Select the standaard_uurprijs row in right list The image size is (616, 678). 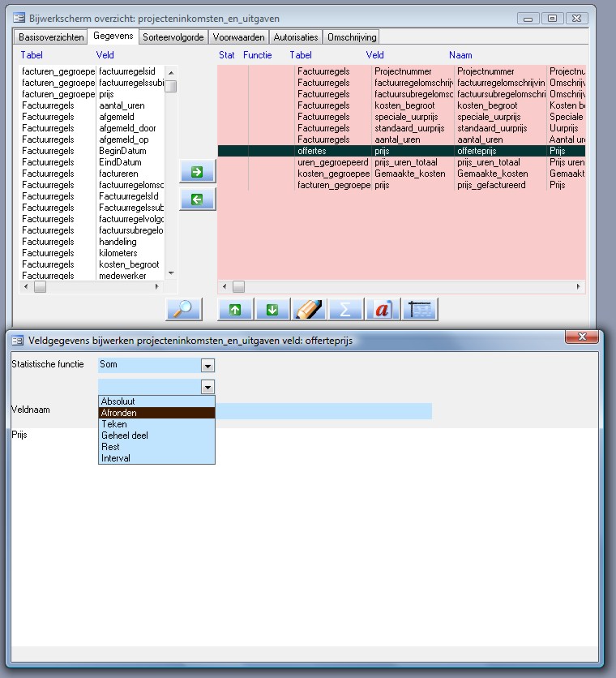pyautogui.click(x=401, y=128)
